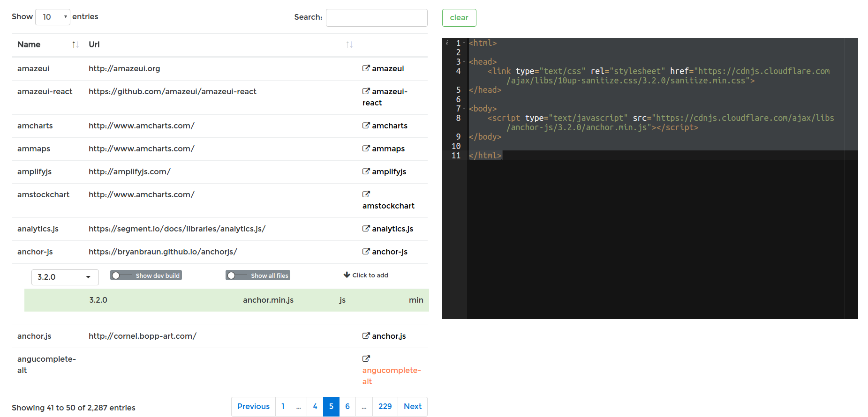868x417 pixels.
Task: Click external link icon beside anchor-js
Action: coord(366,252)
